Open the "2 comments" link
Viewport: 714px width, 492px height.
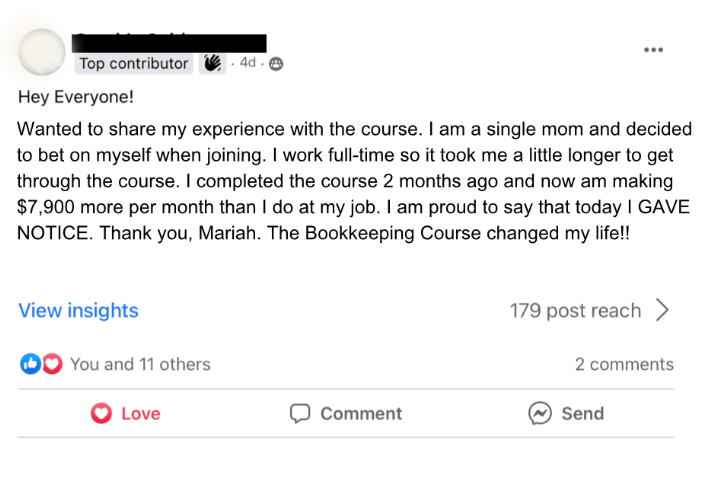click(x=624, y=364)
